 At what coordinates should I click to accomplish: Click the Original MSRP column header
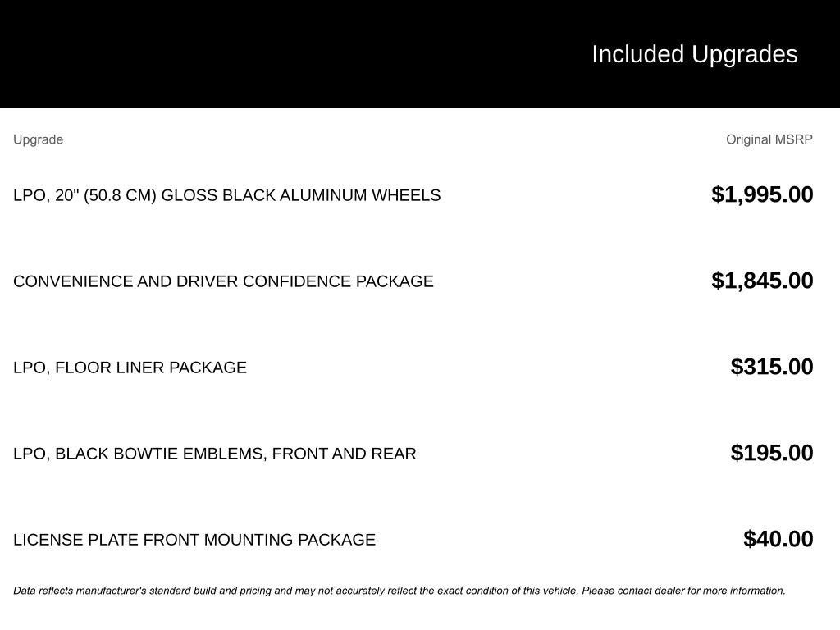(769, 139)
